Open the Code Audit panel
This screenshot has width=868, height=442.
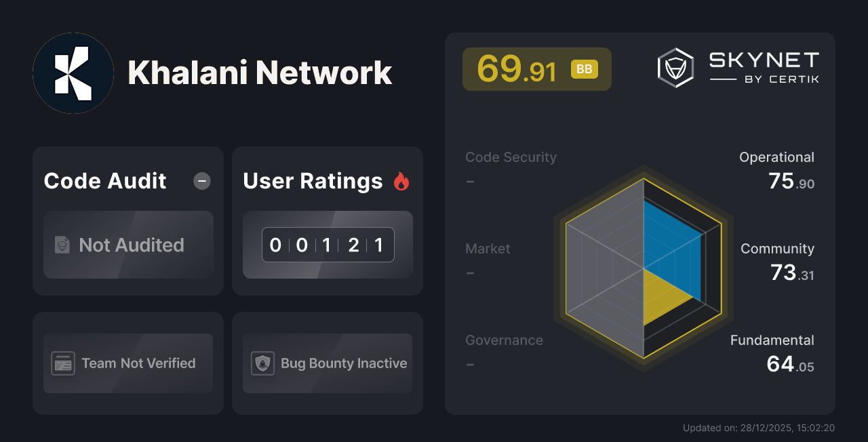click(127, 220)
